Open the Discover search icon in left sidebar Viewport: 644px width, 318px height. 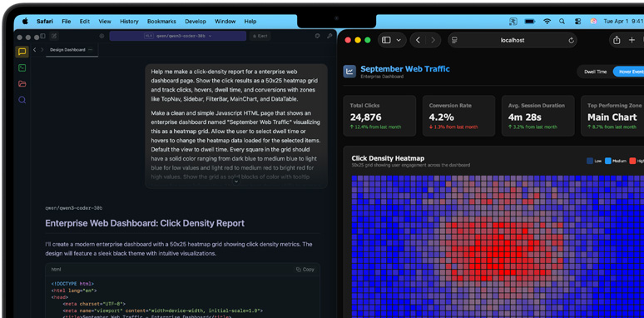point(22,100)
